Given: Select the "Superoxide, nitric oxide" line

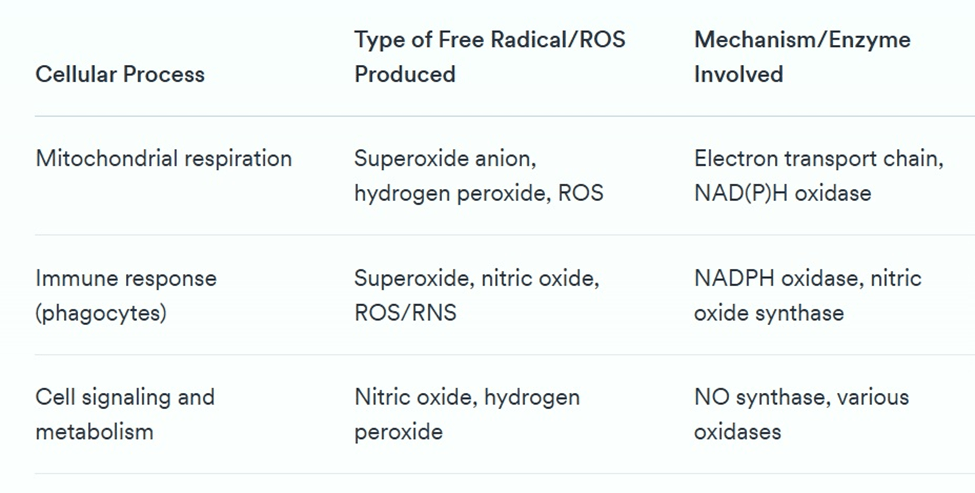Looking at the screenshot, I should tap(476, 278).
